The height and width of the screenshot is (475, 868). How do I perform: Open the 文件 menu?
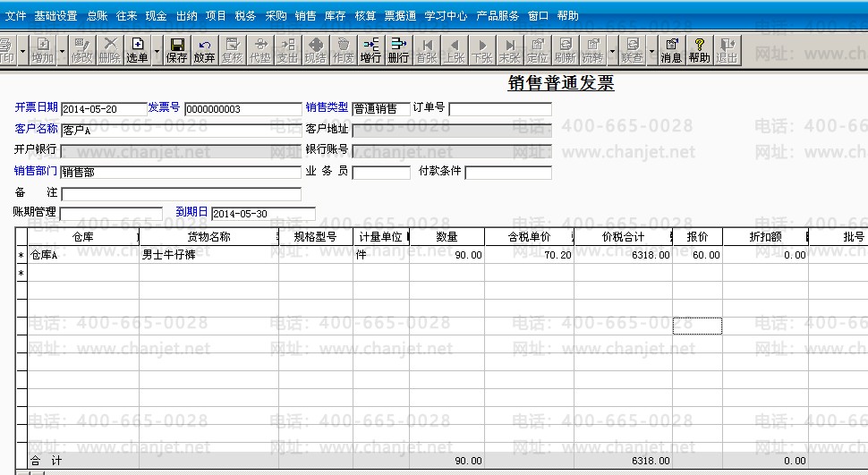click(x=15, y=16)
